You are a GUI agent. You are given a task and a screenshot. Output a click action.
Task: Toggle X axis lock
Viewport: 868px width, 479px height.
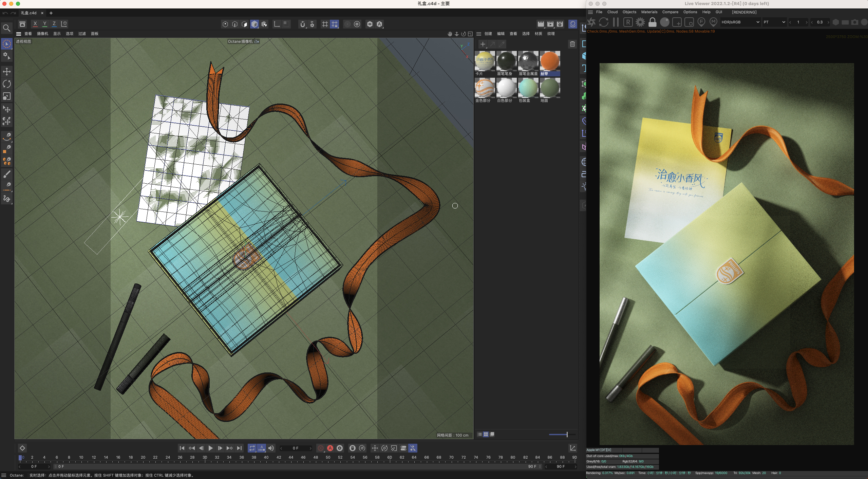(x=35, y=24)
